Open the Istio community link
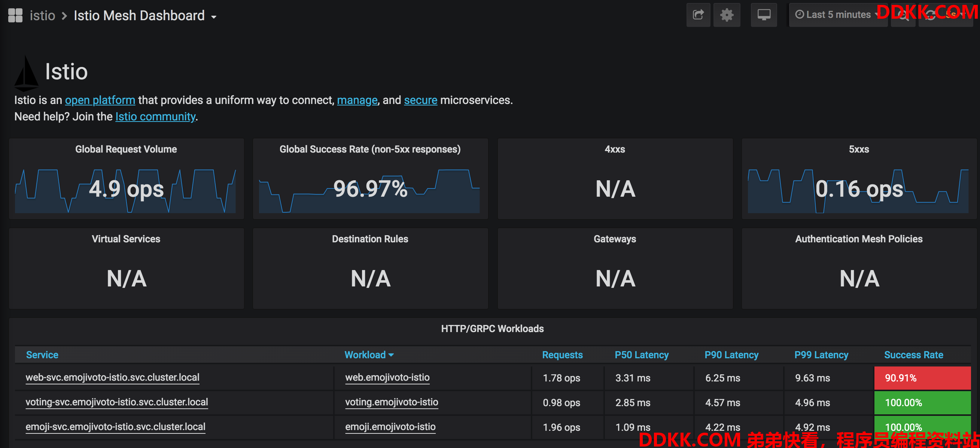The width and height of the screenshot is (980, 448). tap(155, 117)
